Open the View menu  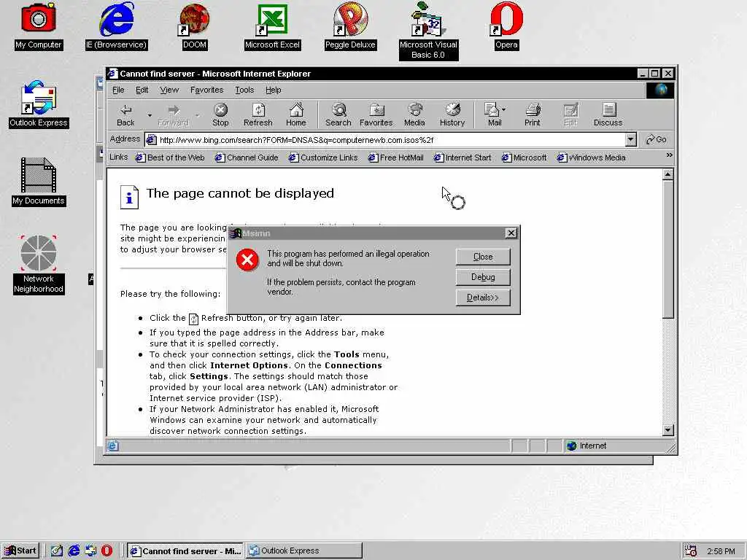click(x=169, y=90)
